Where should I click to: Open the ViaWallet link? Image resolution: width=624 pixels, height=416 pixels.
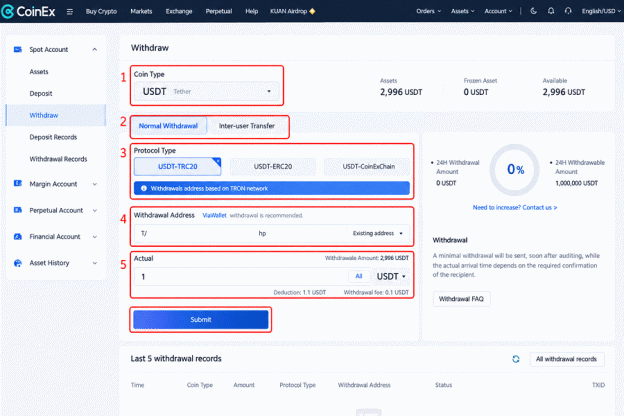214,215
